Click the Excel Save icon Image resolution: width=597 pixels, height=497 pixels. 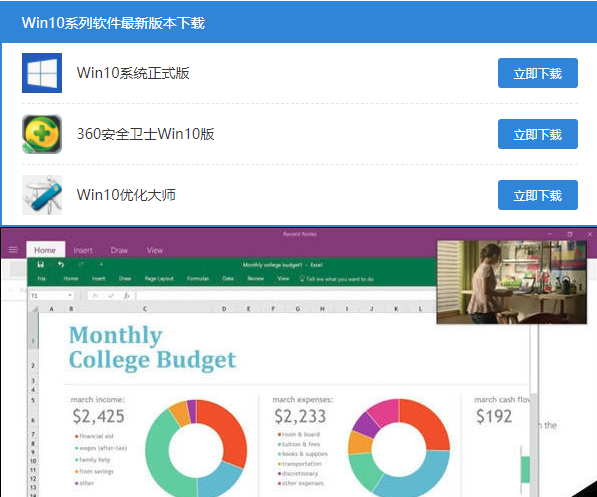coord(40,264)
